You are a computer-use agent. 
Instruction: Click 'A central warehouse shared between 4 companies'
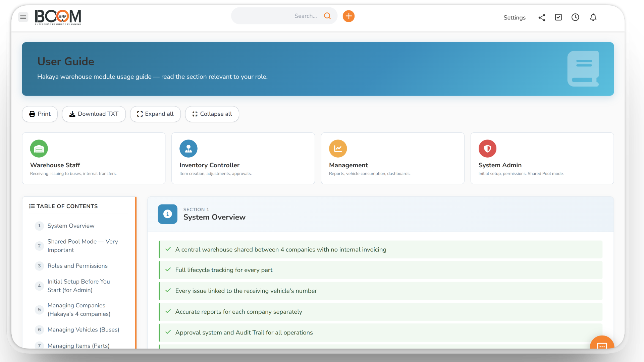[x=381, y=249]
